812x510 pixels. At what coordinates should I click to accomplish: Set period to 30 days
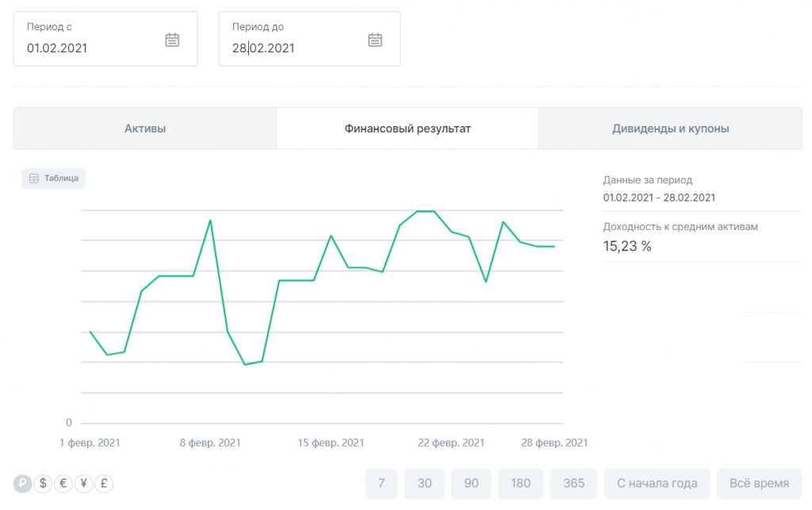click(x=424, y=483)
